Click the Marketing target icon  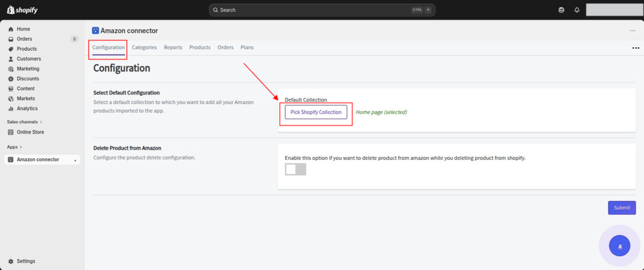[11, 69]
